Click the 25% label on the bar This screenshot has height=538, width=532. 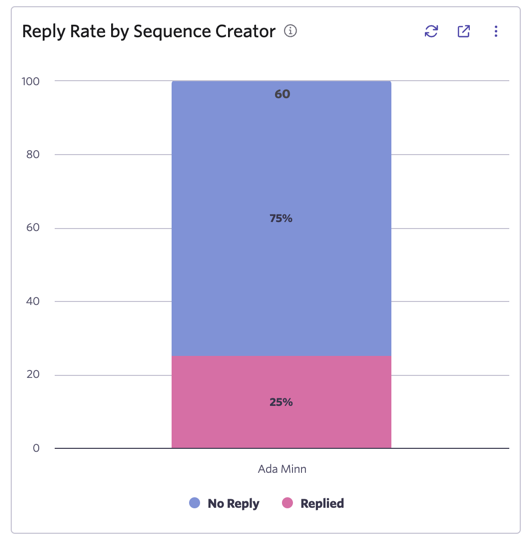tap(281, 402)
